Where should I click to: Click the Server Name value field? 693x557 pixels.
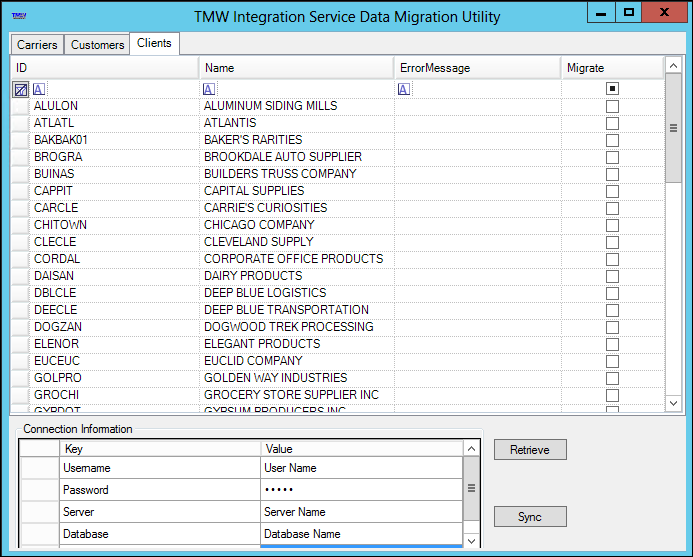(360, 512)
